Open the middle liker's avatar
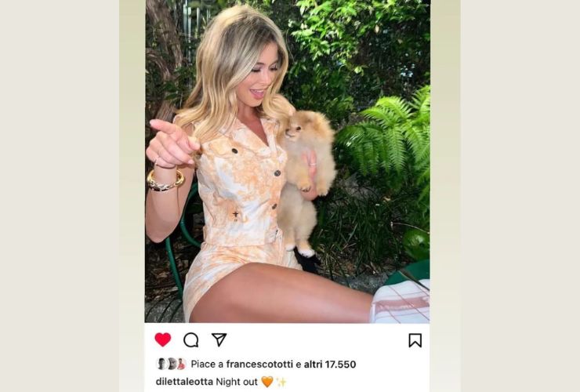 [x=172, y=364]
